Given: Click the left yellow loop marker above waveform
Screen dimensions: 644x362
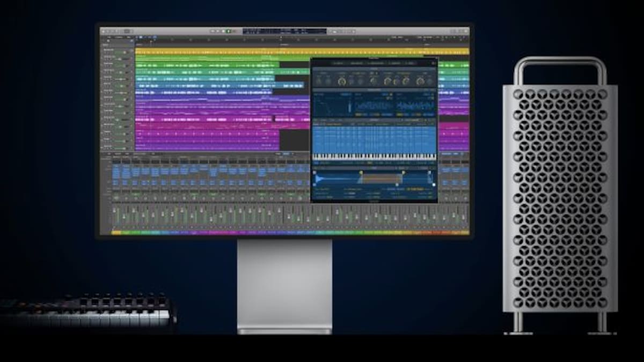Looking at the screenshot, I should (x=361, y=173).
